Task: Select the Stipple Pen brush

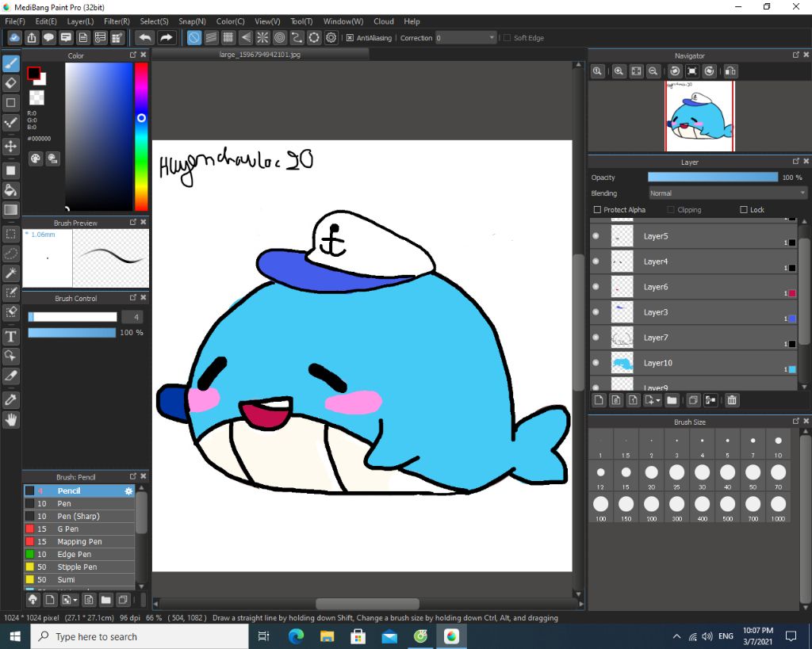Action: click(x=79, y=567)
